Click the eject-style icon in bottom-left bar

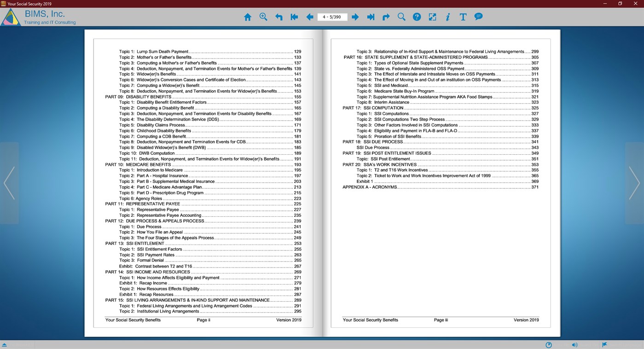click(x=4, y=345)
